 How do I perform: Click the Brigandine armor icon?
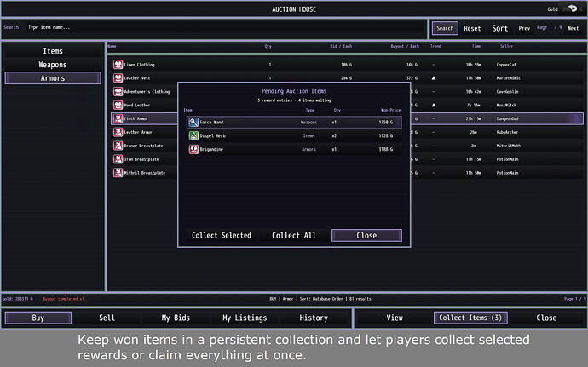point(193,149)
